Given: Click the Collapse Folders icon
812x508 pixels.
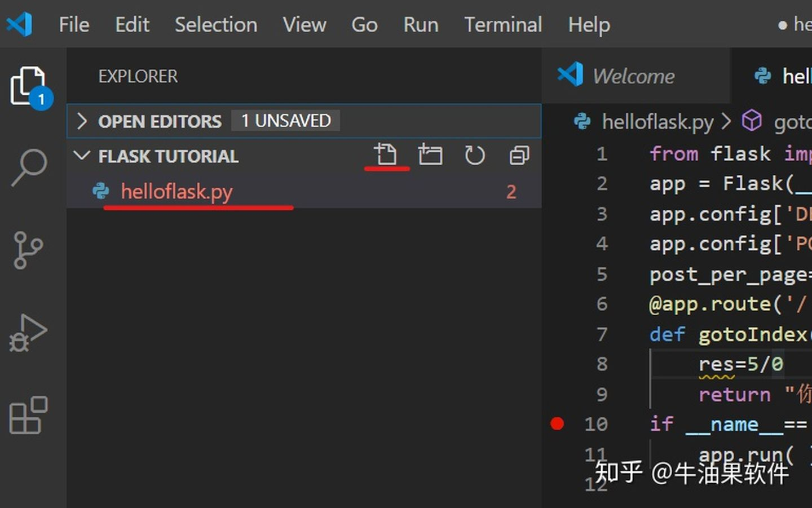Looking at the screenshot, I should click(x=519, y=154).
